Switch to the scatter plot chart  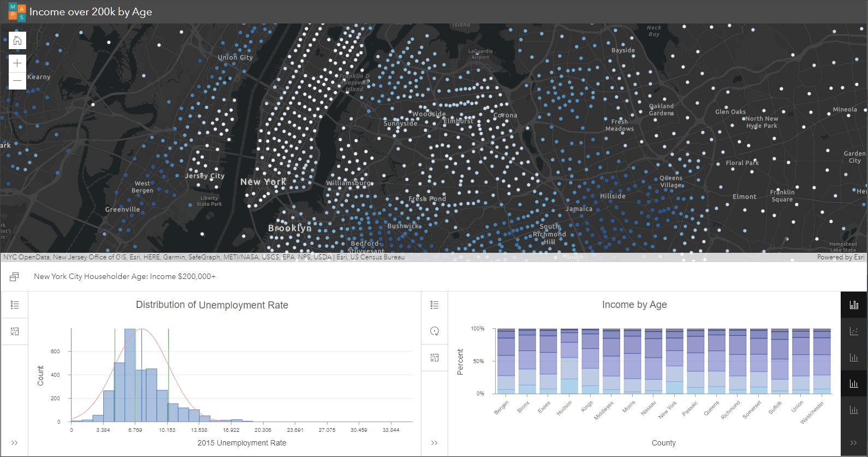854,331
